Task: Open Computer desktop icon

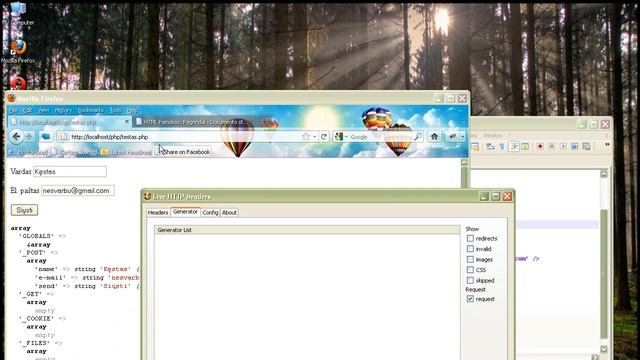Action: [18, 14]
